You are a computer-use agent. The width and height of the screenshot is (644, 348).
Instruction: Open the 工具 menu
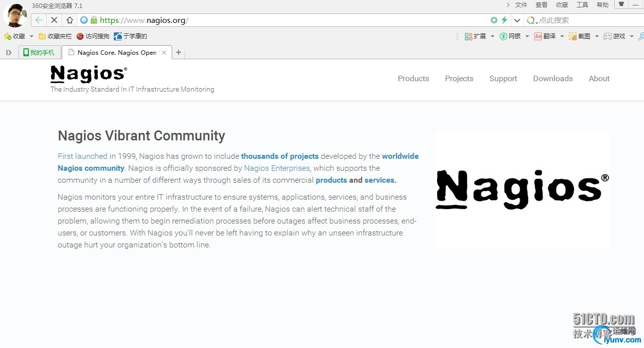click(x=582, y=5)
